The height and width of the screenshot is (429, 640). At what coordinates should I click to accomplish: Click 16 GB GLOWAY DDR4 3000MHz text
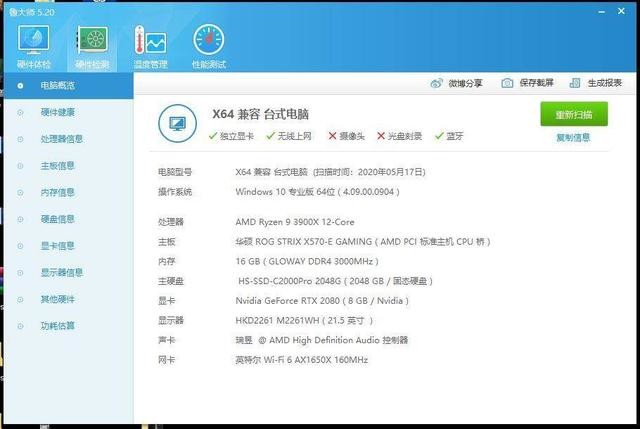(x=307, y=262)
